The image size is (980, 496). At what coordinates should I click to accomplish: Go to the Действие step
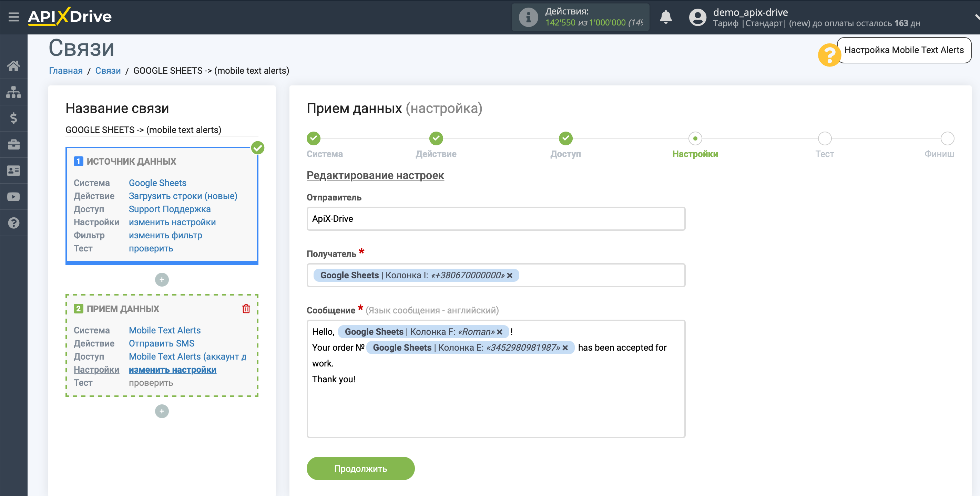pos(436,138)
